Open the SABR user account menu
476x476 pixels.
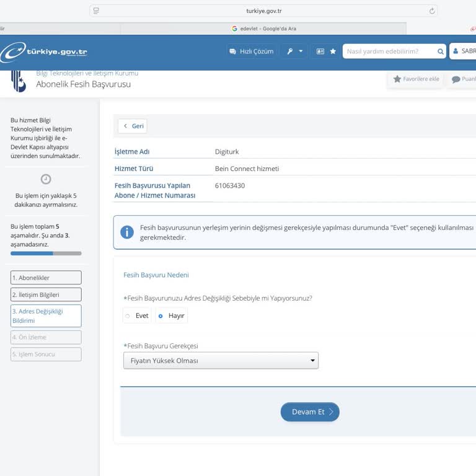click(463, 51)
